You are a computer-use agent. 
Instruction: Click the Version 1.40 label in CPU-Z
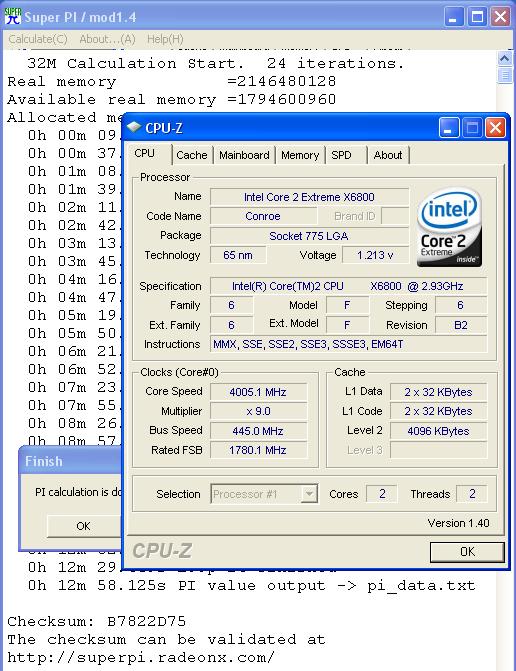[458, 523]
